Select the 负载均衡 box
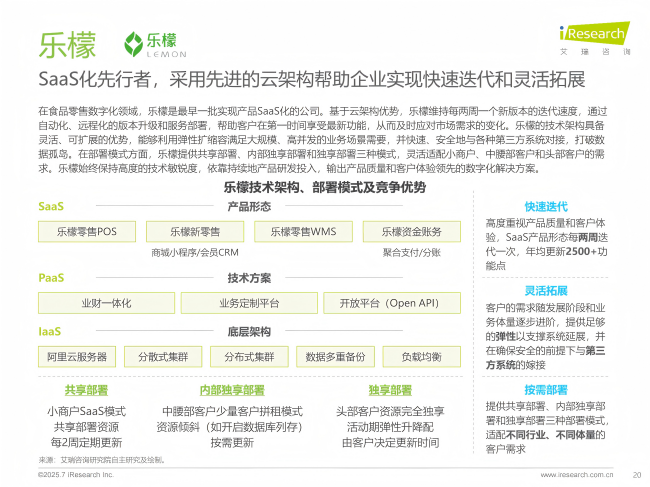The image size is (650, 487). [422, 357]
